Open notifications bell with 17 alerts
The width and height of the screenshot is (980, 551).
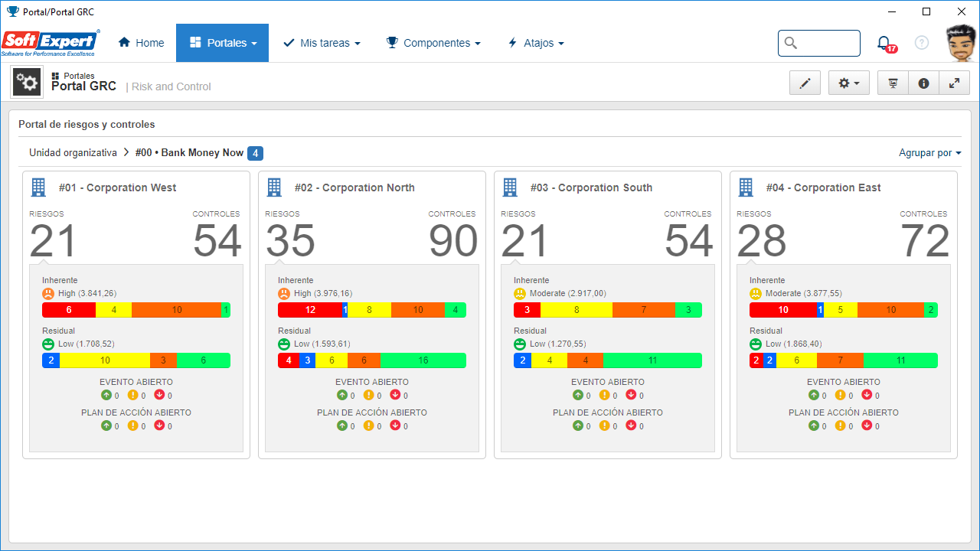coord(885,44)
